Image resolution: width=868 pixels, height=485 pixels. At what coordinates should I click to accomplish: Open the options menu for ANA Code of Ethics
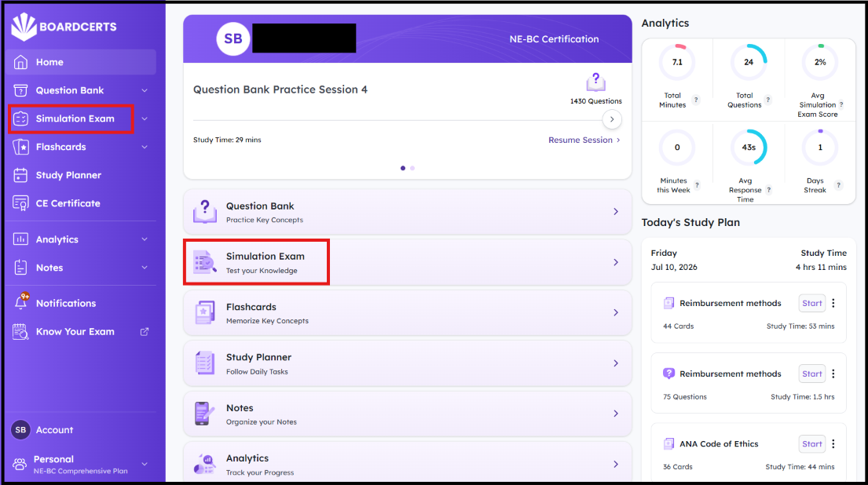(x=833, y=444)
